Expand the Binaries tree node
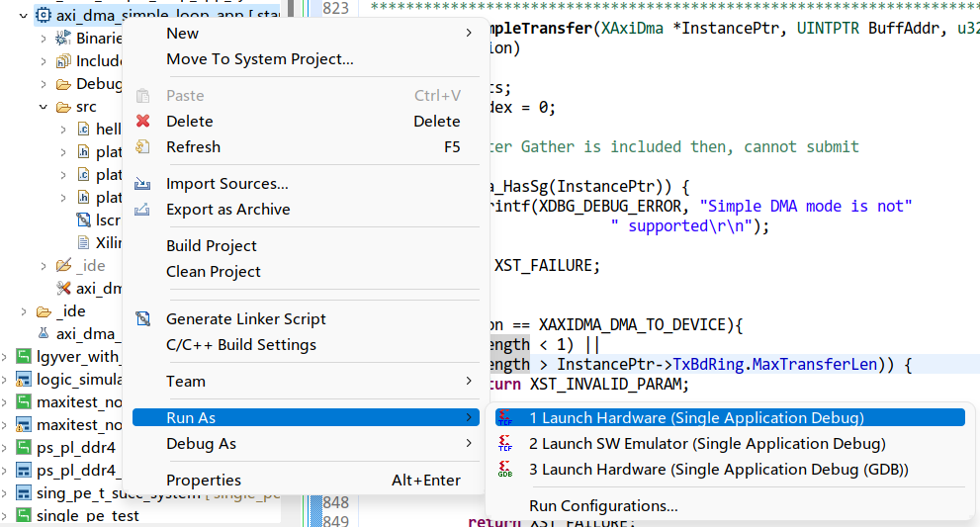980x527 pixels. pyautogui.click(x=44, y=39)
